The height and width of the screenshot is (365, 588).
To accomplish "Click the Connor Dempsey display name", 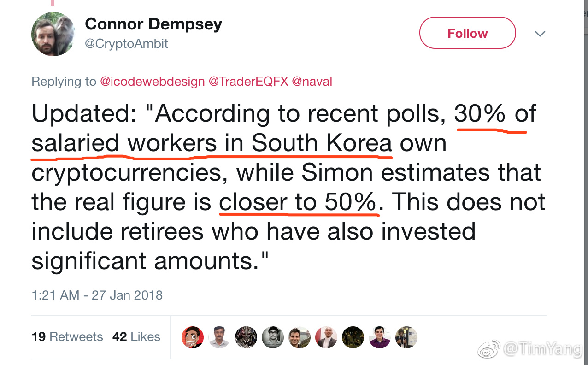I will pos(153,24).
